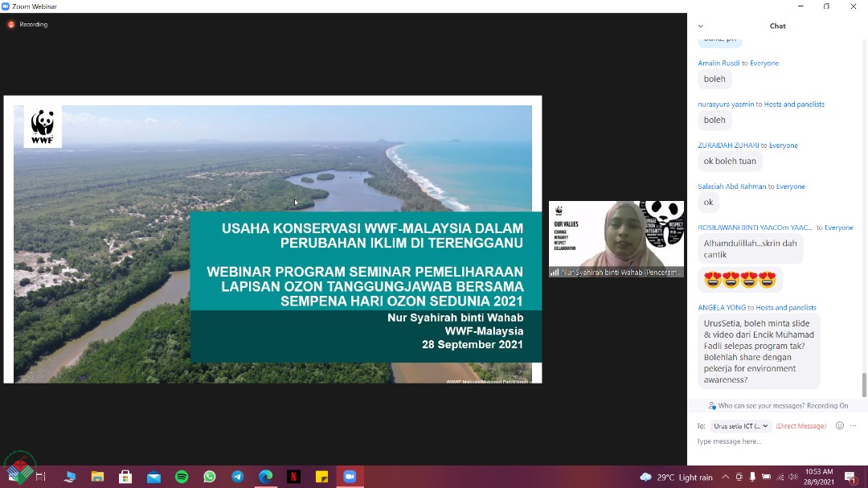Open Task View from the taskbar
Image resolution: width=868 pixels, height=488 pixels.
coord(40,477)
